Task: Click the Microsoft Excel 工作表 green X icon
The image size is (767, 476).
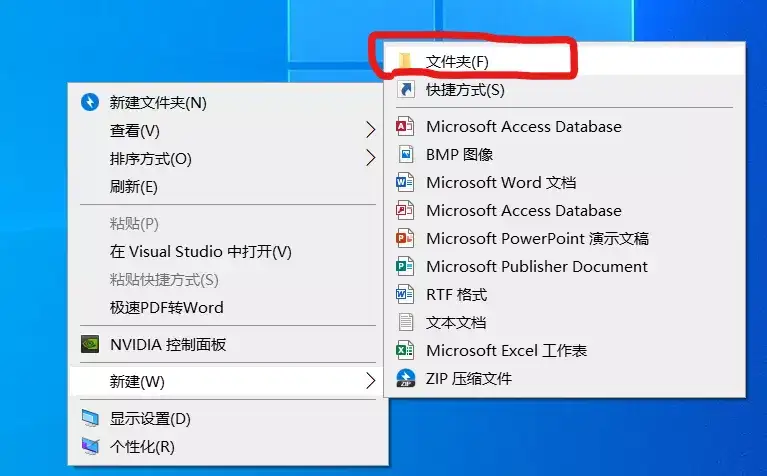Action: coord(405,350)
